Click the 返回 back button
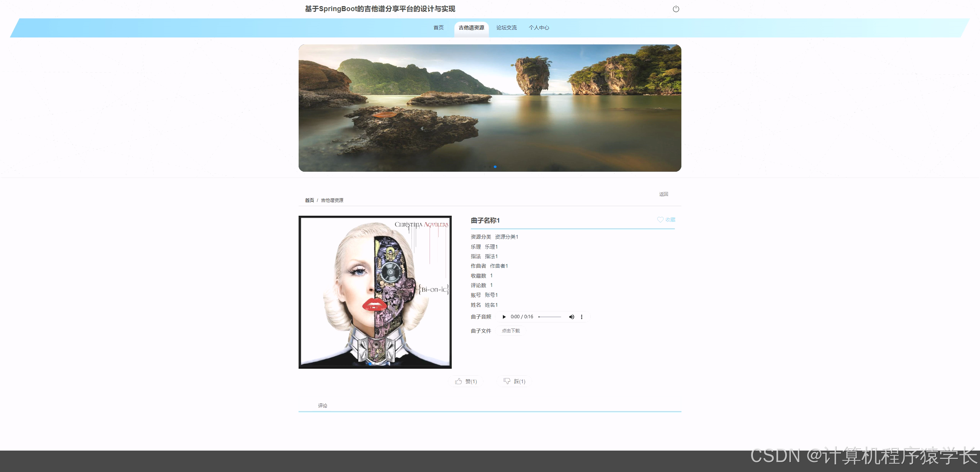Screen dimensions: 980x472 point(664,194)
